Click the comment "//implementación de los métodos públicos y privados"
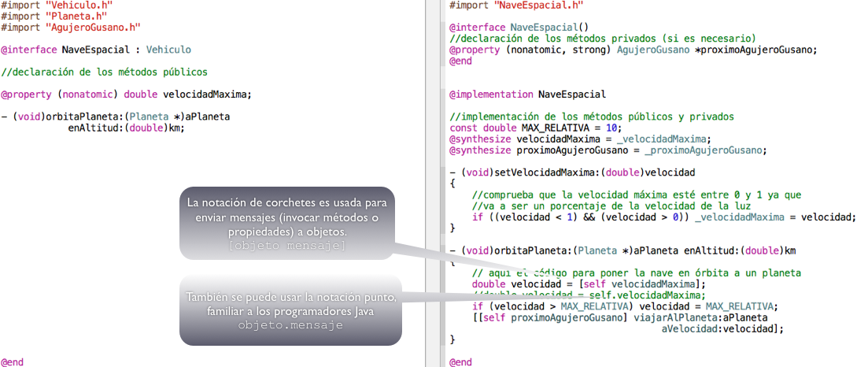 pos(591,117)
